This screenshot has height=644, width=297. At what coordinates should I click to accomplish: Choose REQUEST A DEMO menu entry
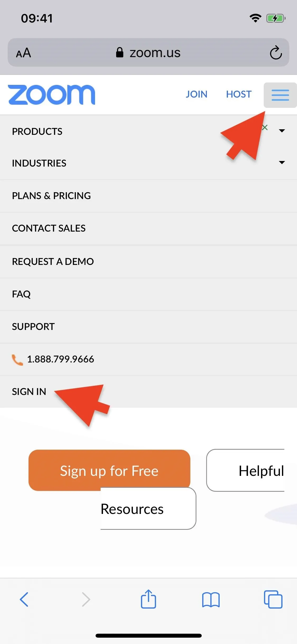148,261
